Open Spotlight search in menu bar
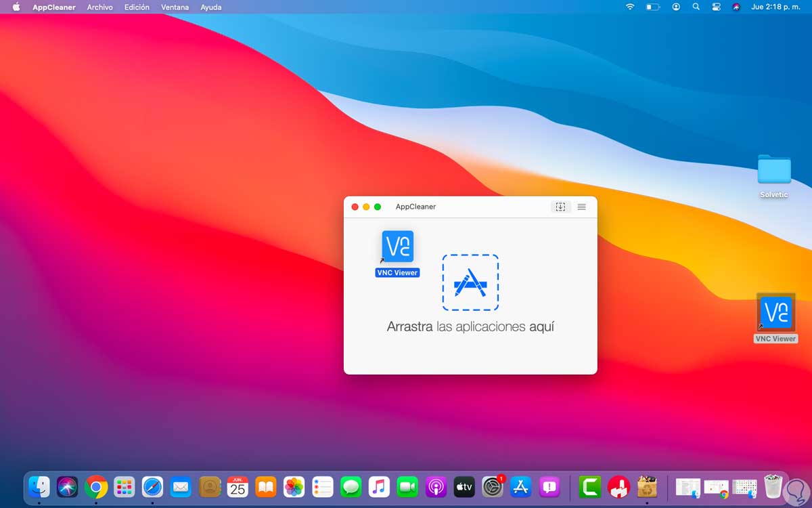This screenshot has height=508, width=812. click(x=696, y=7)
